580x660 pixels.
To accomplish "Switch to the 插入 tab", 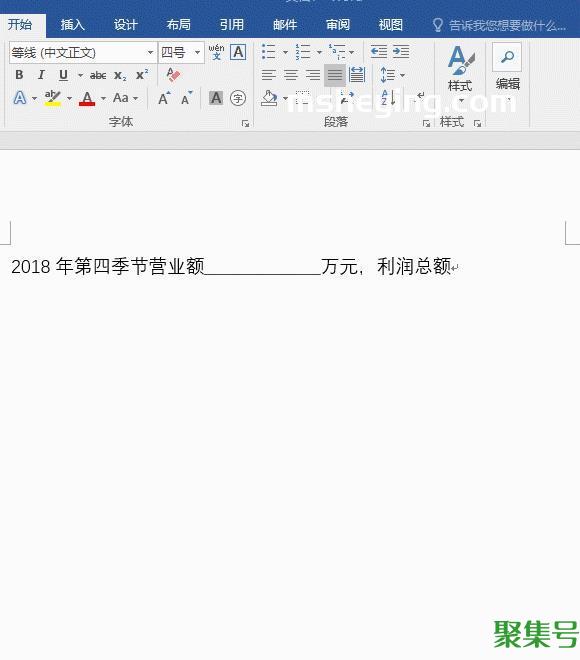I will coord(72,25).
